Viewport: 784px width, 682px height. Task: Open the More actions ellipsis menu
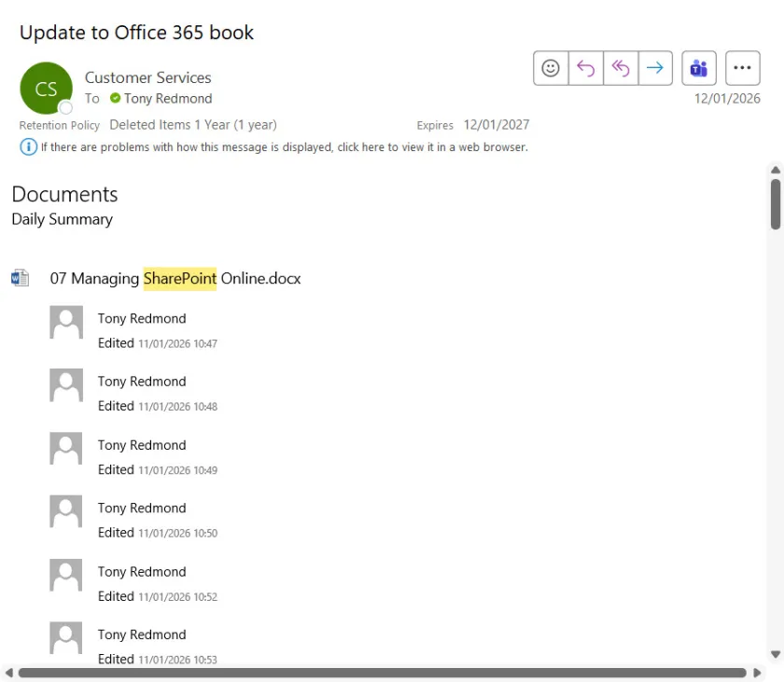742,68
